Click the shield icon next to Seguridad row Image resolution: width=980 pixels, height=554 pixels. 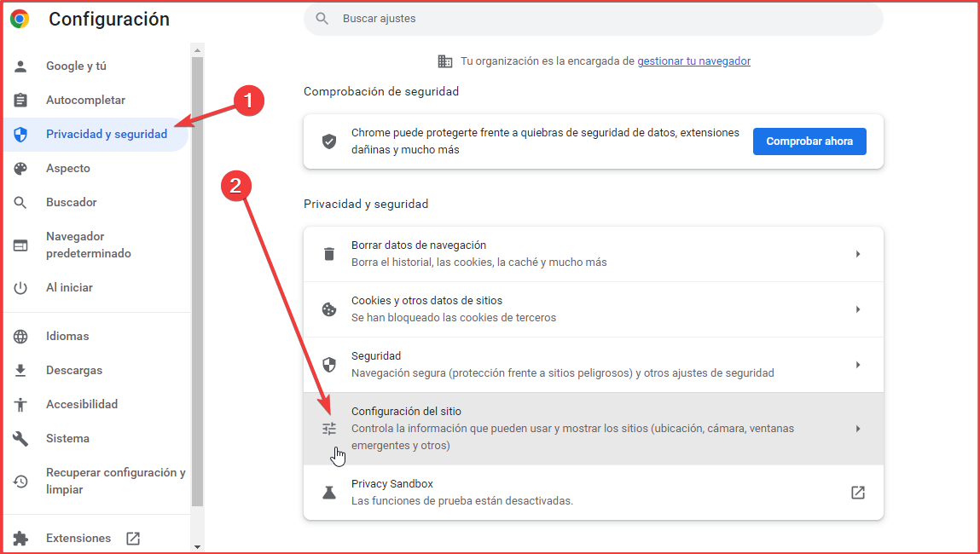pyautogui.click(x=328, y=364)
